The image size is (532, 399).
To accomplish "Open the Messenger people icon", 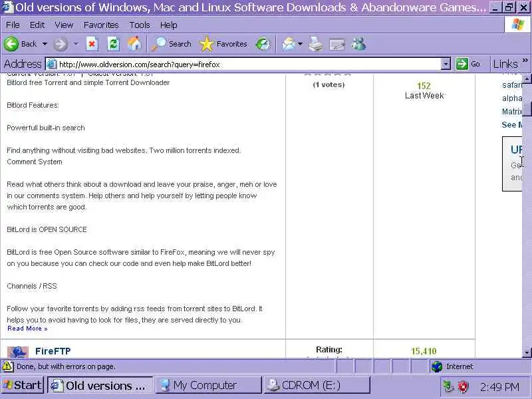I will click(x=358, y=44).
